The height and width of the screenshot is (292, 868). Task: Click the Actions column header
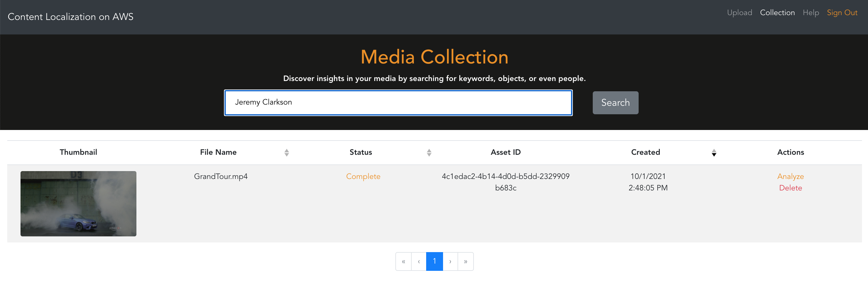point(790,152)
